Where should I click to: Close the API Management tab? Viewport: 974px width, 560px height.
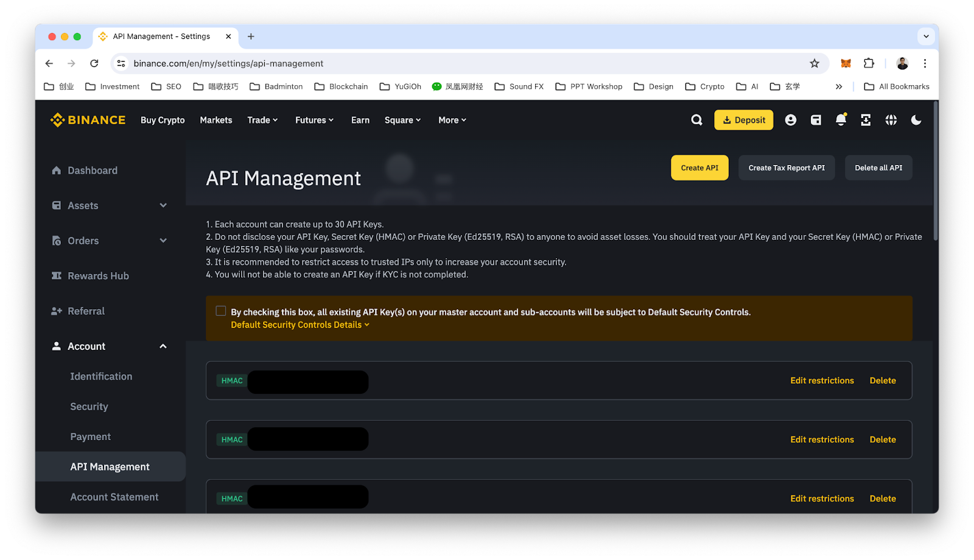coord(228,37)
